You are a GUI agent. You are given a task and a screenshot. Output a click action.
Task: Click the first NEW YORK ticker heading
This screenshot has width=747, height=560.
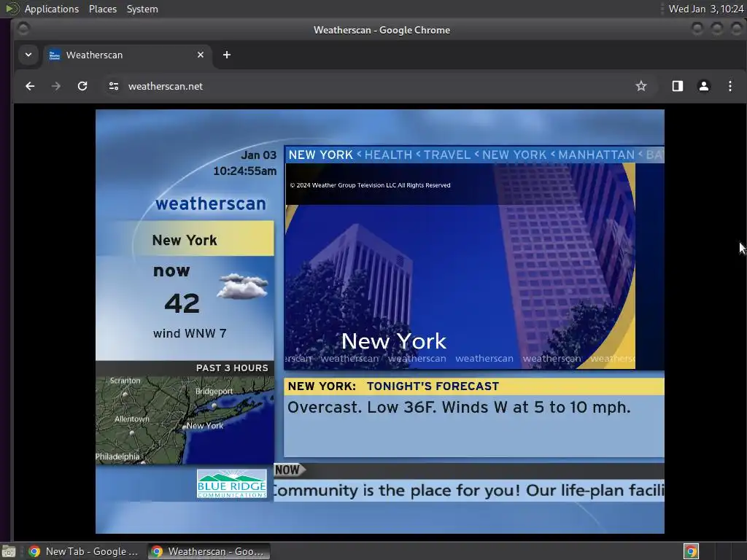pyautogui.click(x=321, y=155)
